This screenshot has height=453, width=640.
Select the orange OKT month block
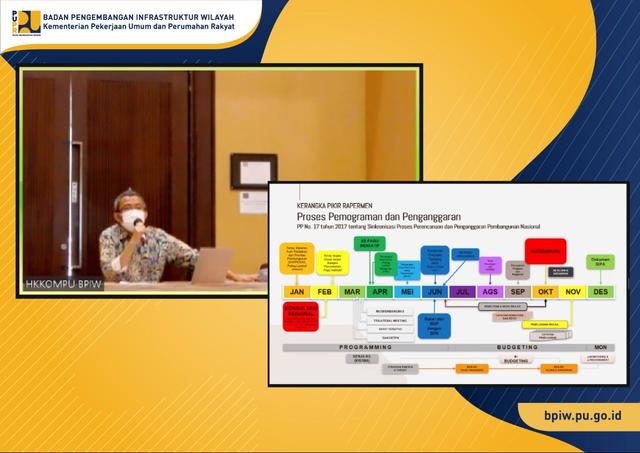545,292
